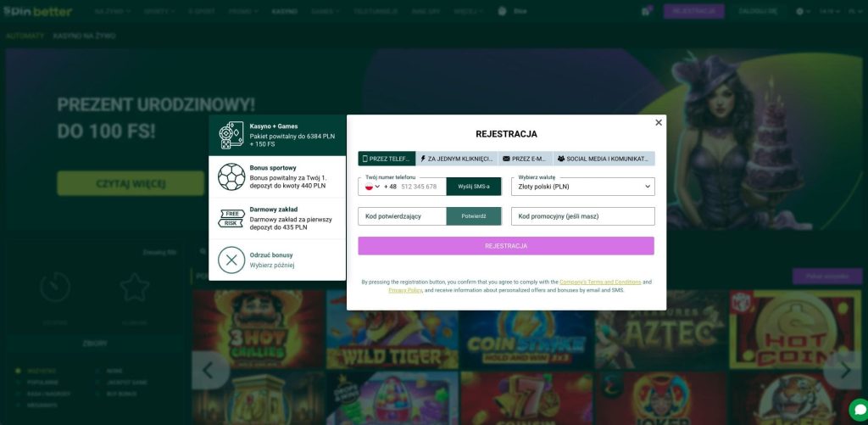The width and height of the screenshot is (868, 425).
Task: Open the Aztec game thumbnail
Action: point(661,330)
